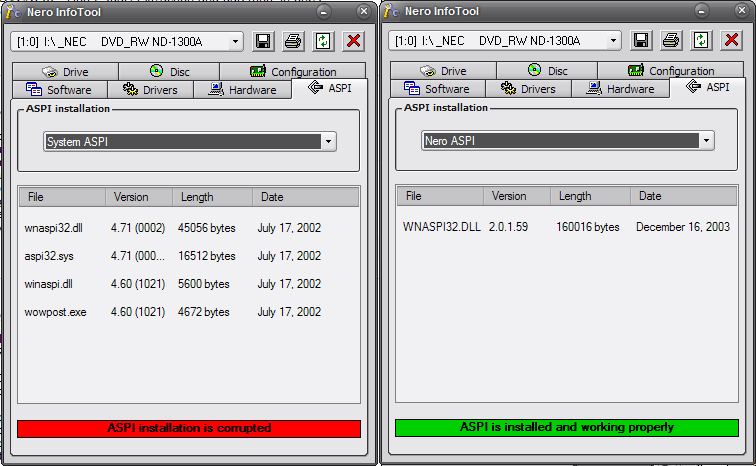Switch to Disc tab in right window
756x466 pixels.
[547, 71]
